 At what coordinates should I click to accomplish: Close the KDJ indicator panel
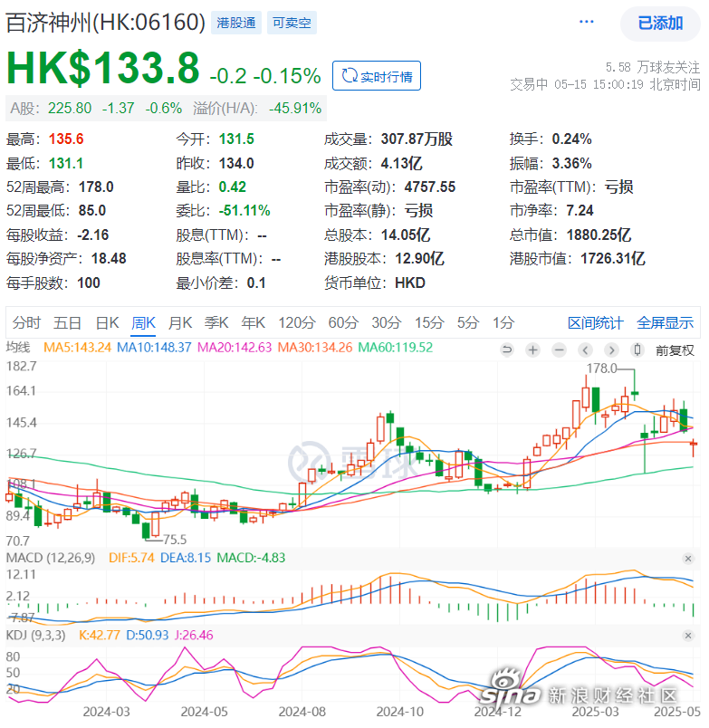(x=688, y=636)
